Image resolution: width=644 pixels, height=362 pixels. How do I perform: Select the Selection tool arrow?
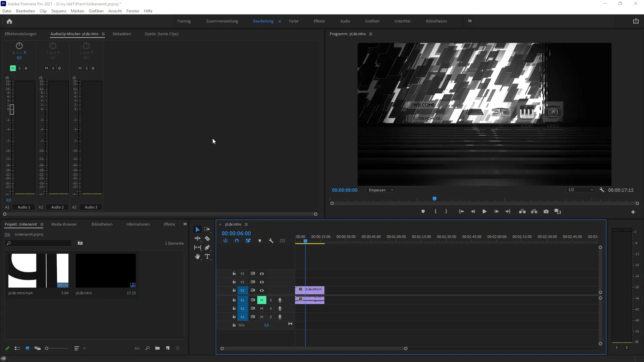pos(198,230)
